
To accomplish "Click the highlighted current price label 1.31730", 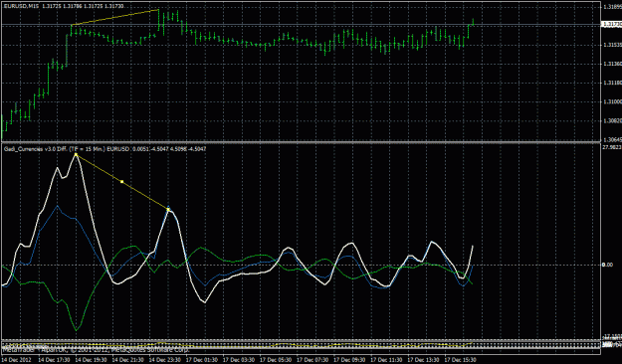I will pyautogui.click(x=612, y=25).
